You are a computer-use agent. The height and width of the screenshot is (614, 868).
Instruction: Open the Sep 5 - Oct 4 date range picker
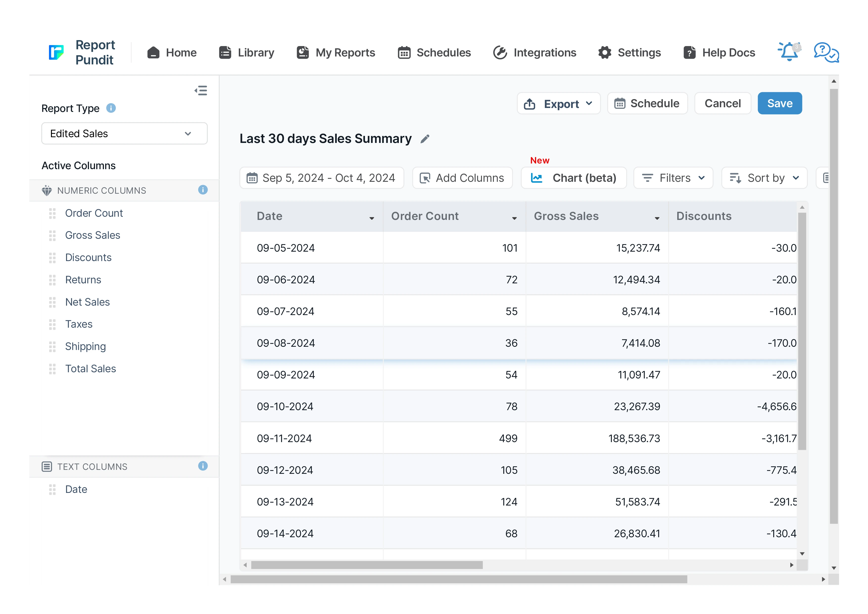point(321,178)
